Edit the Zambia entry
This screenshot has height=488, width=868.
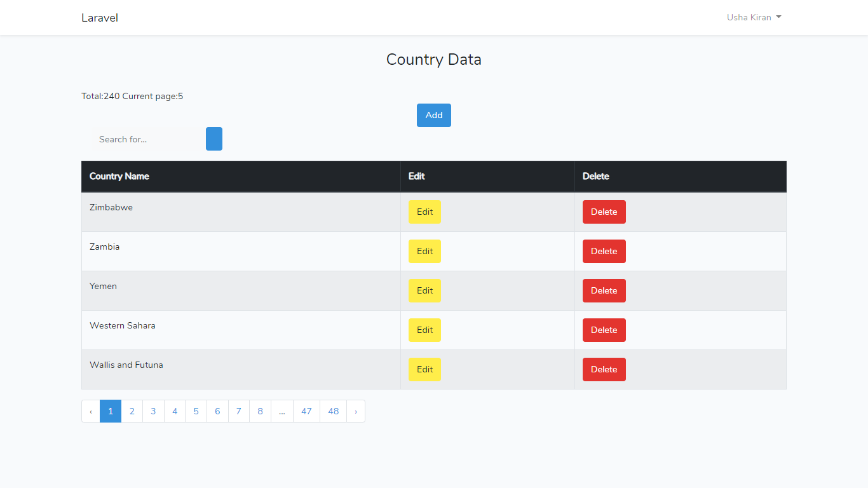pos(424,252)
